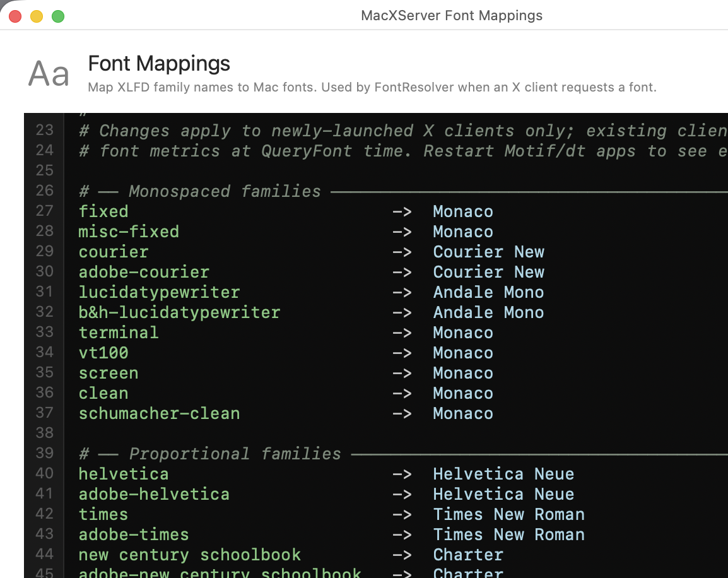
Task: Click the 'adobe-times' family name
Action: pos(134,534)
